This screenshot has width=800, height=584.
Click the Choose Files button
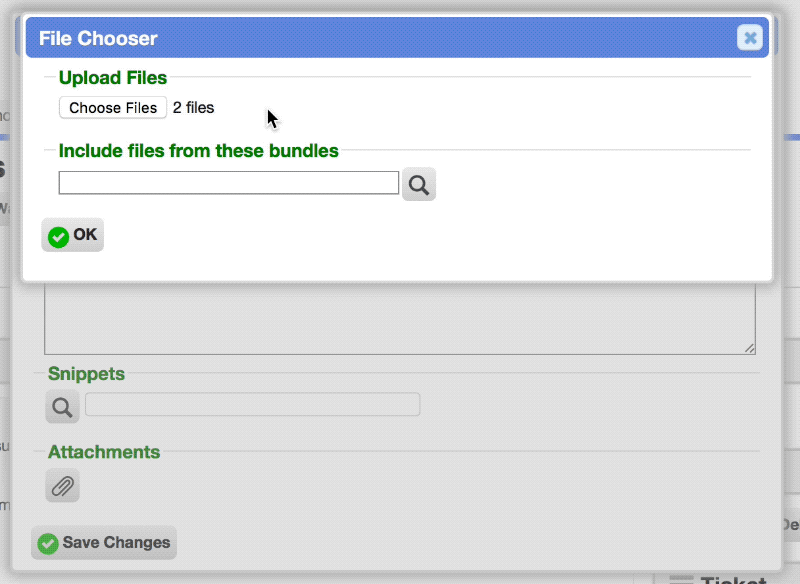tap(113, 108)
